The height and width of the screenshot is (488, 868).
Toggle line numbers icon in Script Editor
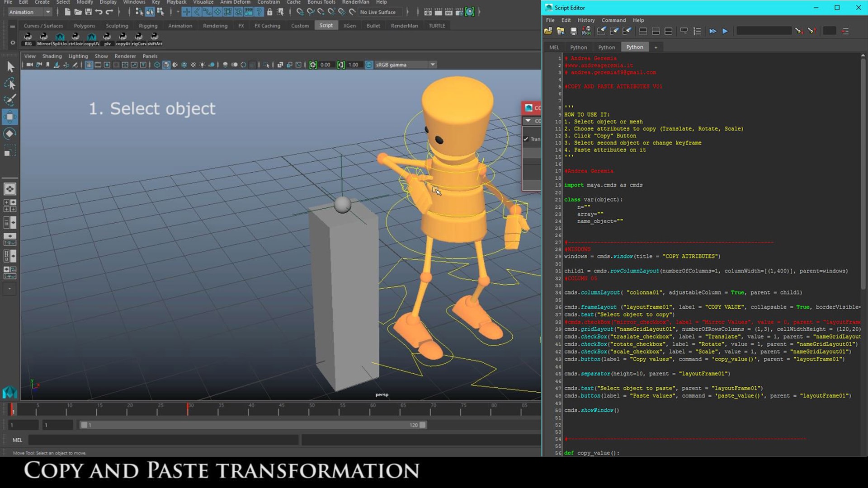click(697, 31)
